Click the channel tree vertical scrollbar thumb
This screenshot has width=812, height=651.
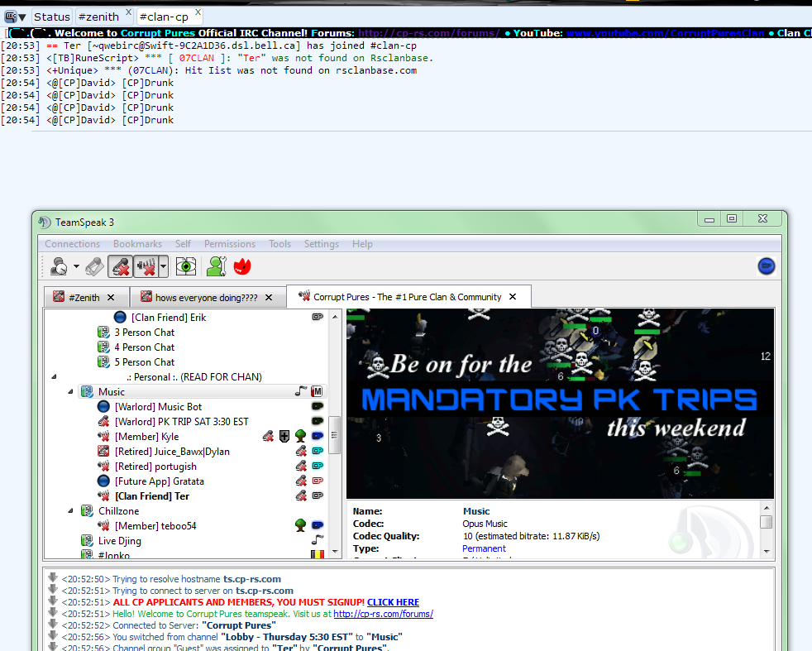point(335,435)
